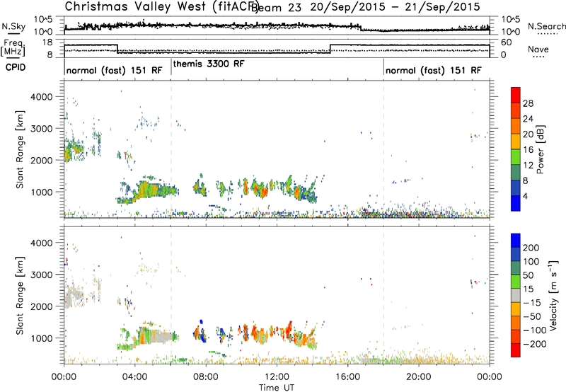Click the '20:00' time tick label
Screen dimensions: 566x392
click(418, 377)
